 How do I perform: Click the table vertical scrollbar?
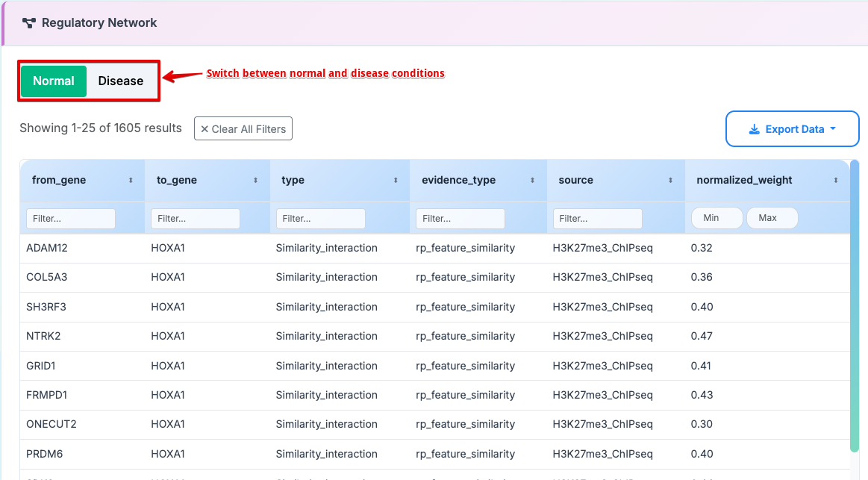pyautogui.click(x=855, y=306)
